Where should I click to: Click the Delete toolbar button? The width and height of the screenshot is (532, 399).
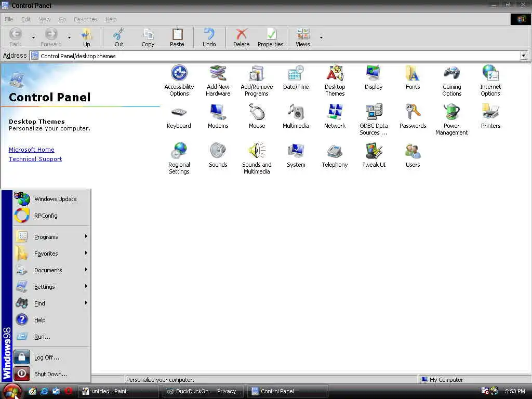pos(241,37)
